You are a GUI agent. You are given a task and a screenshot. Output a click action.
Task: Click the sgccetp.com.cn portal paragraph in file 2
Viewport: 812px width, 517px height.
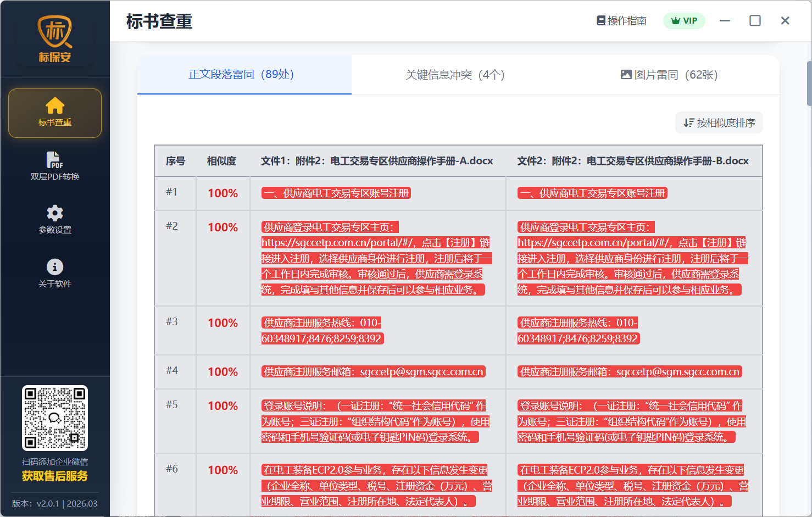[x=633, y=258]
